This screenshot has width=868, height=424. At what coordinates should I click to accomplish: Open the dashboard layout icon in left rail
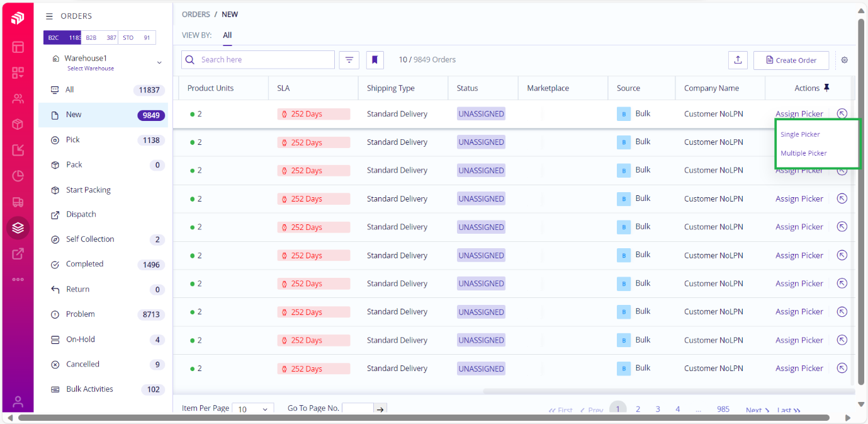(x=18, y=47)
